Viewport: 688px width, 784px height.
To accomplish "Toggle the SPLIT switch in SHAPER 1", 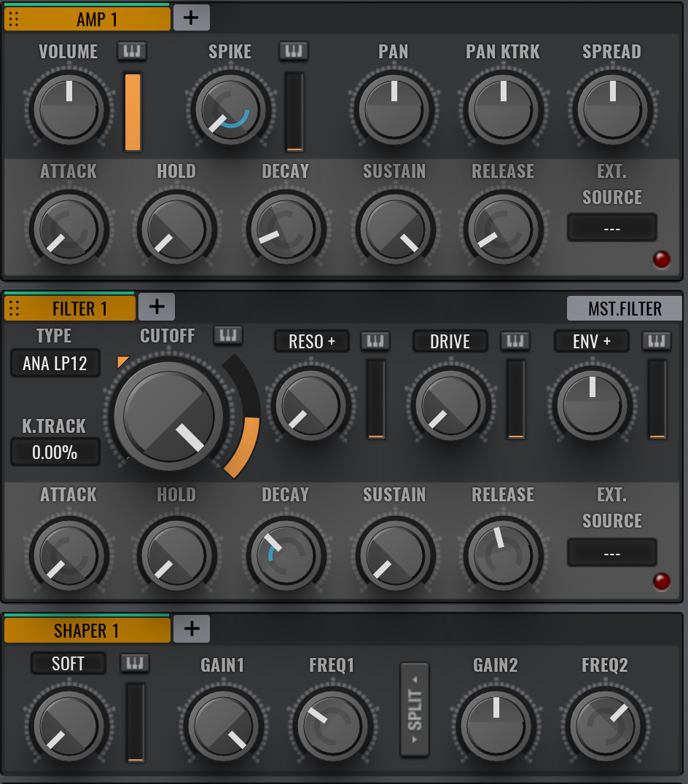I will tap(415, 710).
